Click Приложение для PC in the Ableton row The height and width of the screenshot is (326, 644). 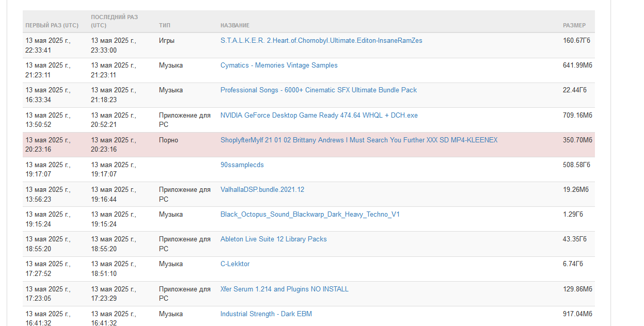point(185,244)
